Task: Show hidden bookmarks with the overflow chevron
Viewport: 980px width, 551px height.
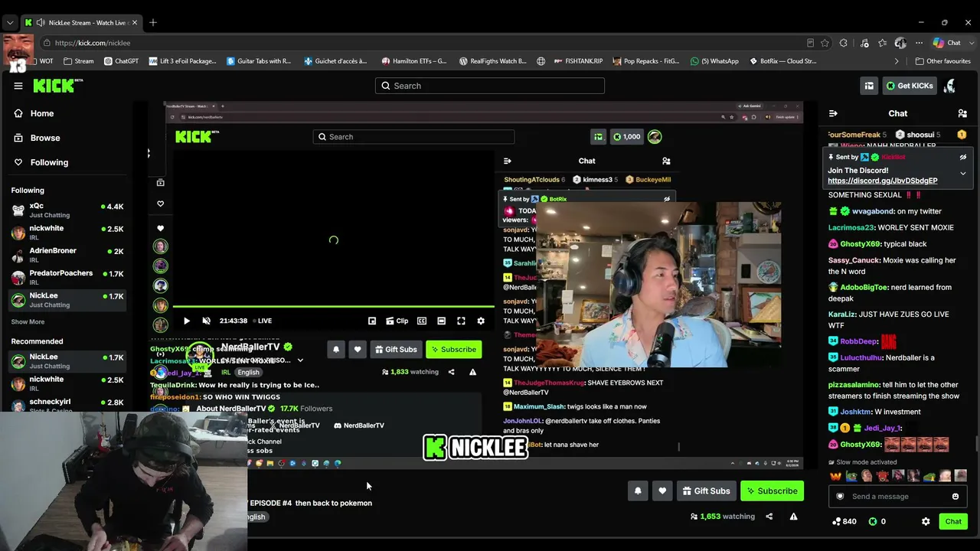Action: (x=897, y=61)
